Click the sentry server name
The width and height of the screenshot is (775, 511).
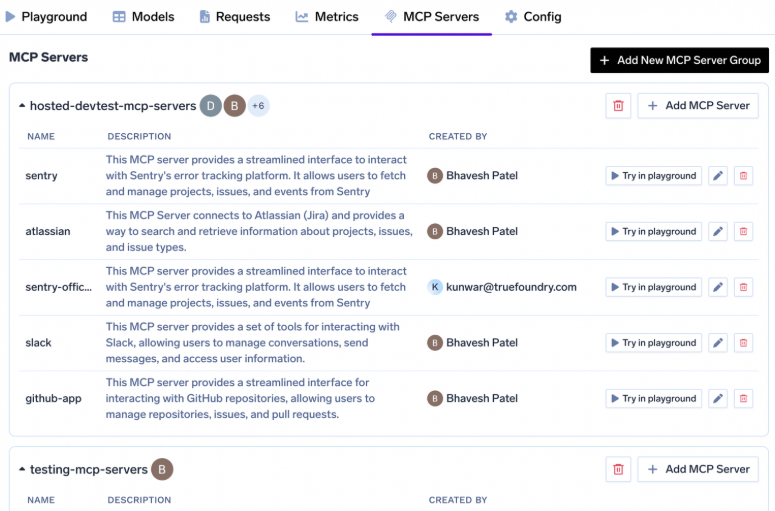tap(42, 176)
